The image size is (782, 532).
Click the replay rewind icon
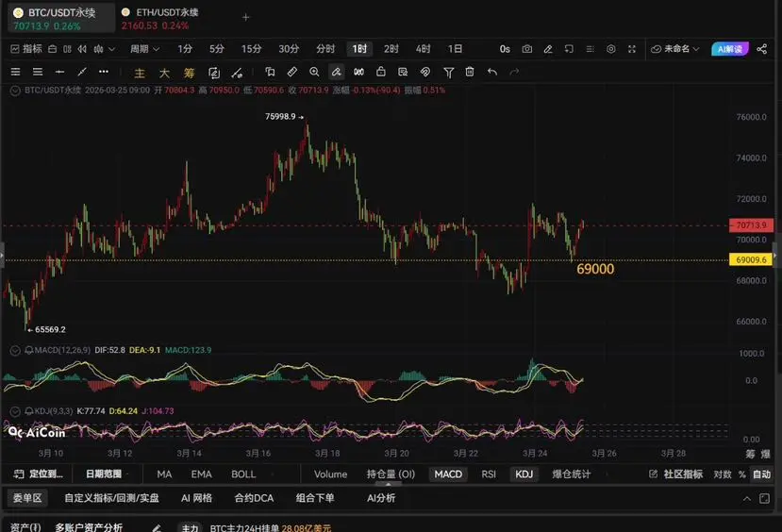coord(82,49)
